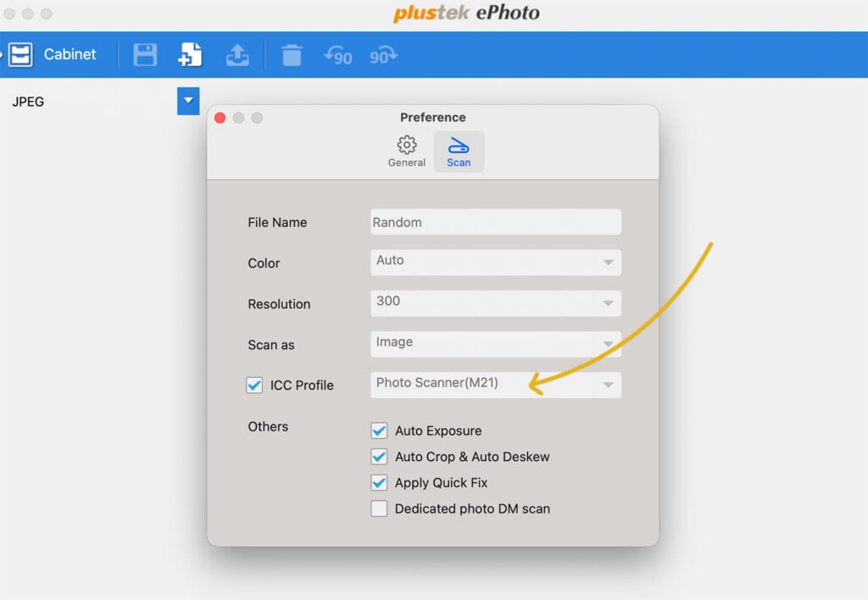The width and height of the screenshot is (868, 600).
Task: Rotate image 90 degrees counterclockwise
Action: [338, 54]
